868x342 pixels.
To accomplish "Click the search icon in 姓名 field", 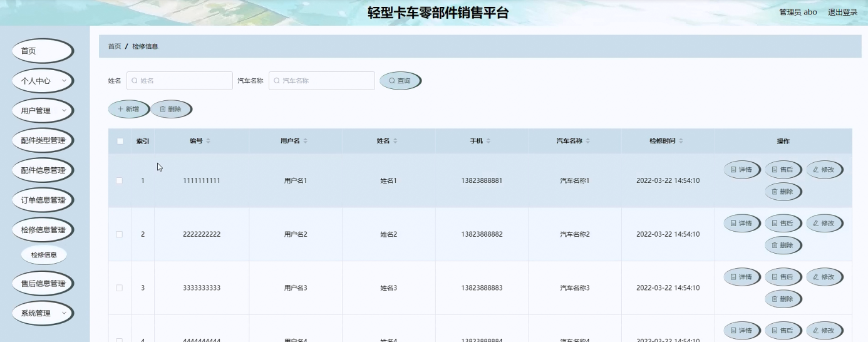I will pyautogui.click(x=135, y=81).
